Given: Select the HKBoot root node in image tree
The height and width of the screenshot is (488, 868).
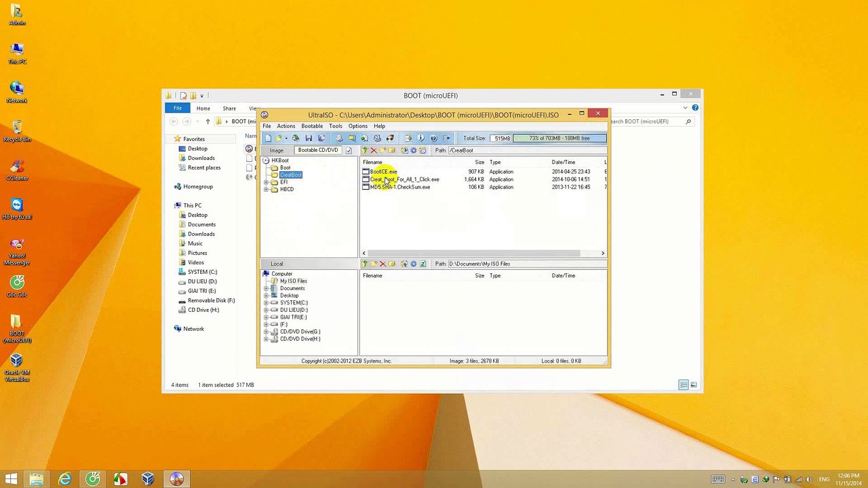Looking at the screenshot, I should (280, 161).
